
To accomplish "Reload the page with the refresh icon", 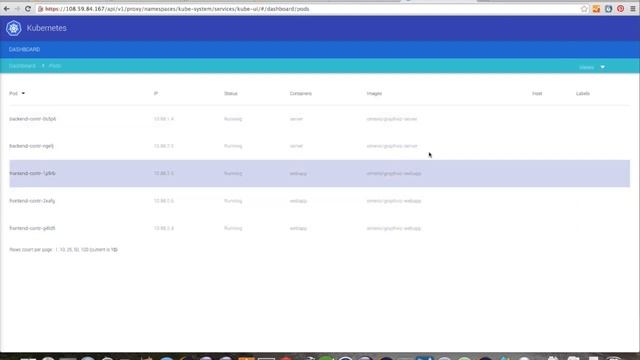I will pyautogui.click(x=28, y=9).
